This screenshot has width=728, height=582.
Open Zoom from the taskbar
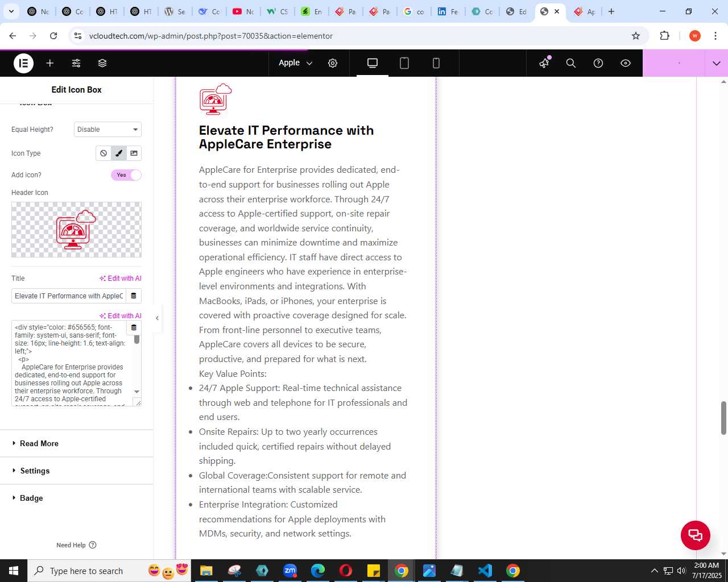coord(290,571)
